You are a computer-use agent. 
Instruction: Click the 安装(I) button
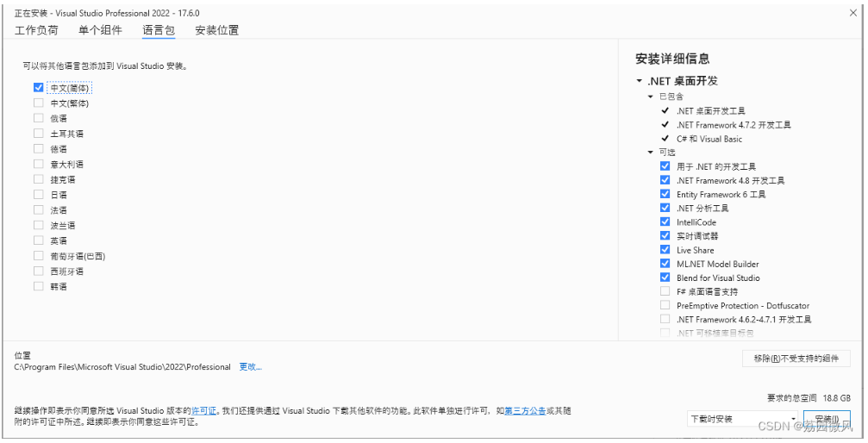click(827, 419)
